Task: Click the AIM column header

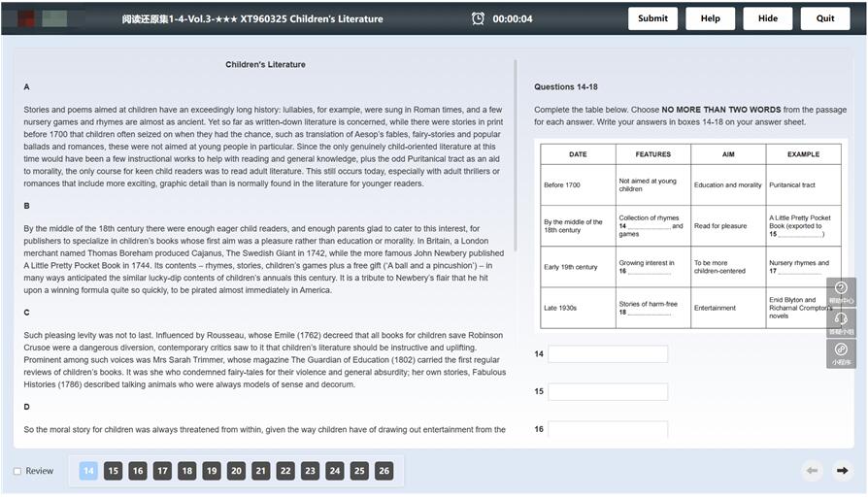Action: point(728,154)
